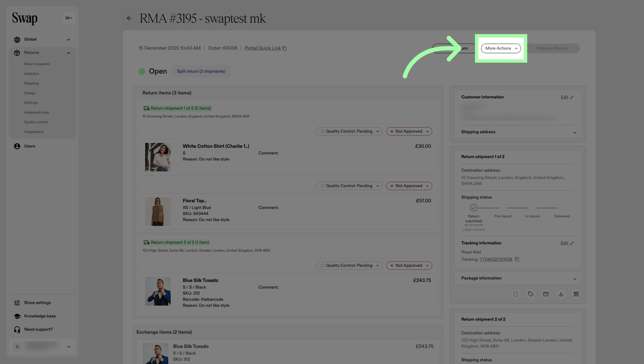Expand the account menu at sidebar bottom
This screenshot has height=364, width=644.
click(x=69, y=347)
